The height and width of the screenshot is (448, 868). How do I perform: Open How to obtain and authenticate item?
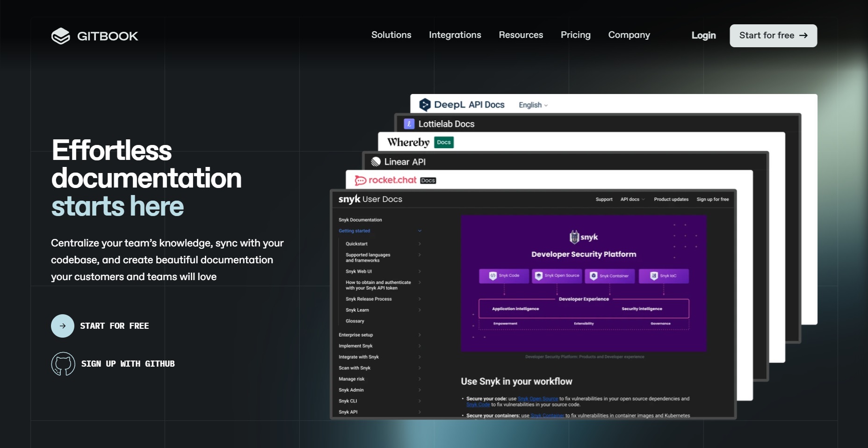pos(378,285)
